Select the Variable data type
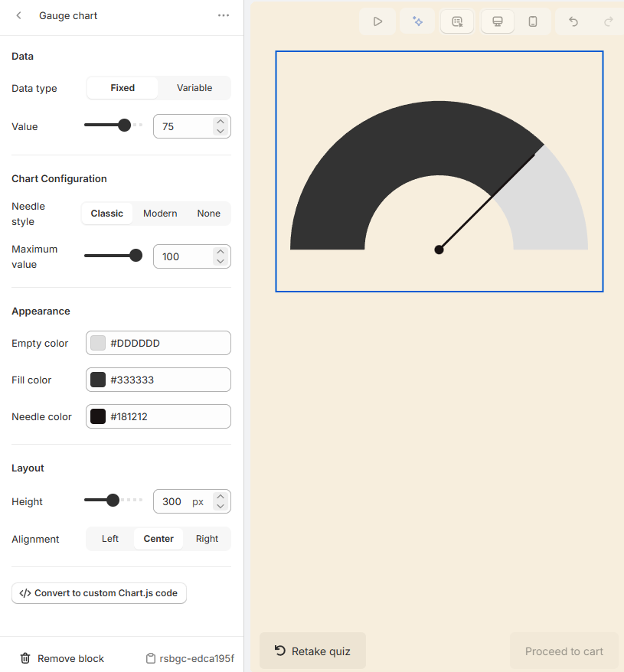The image size is (624, 672). [x=193, y=87]
